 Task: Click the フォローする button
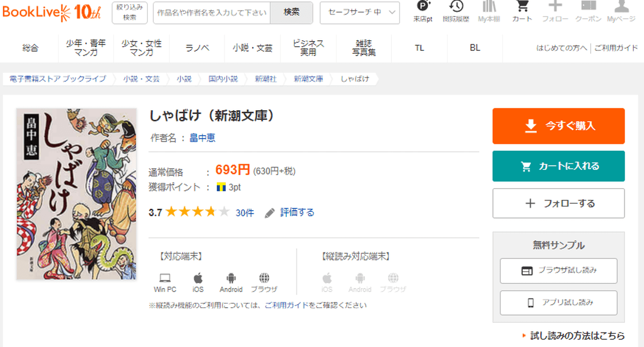coord(558,203)
